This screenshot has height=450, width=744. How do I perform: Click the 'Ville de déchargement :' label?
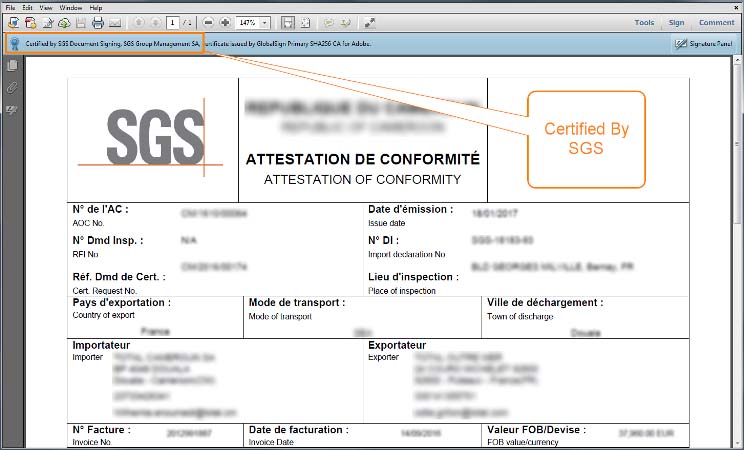pyautogui.click(x=545, y=302)
